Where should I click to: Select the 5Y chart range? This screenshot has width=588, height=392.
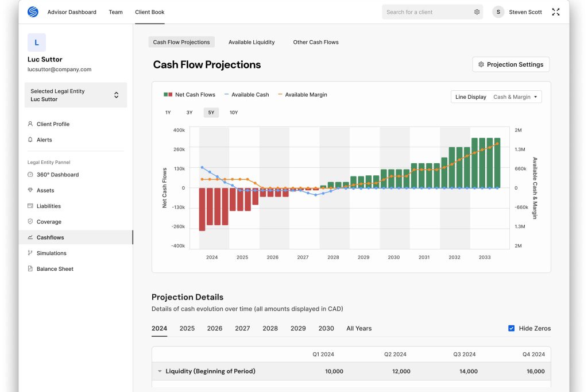click(x=211, y=112)
